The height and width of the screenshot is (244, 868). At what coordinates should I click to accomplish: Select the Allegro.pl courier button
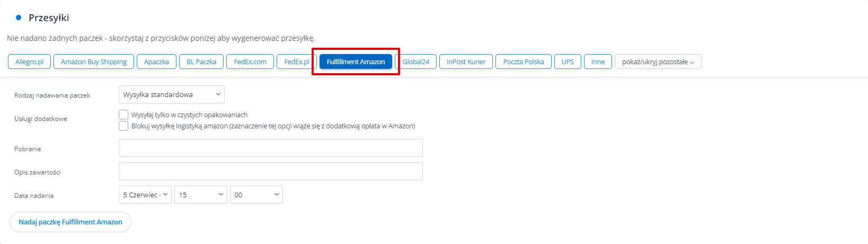point(29,62)
